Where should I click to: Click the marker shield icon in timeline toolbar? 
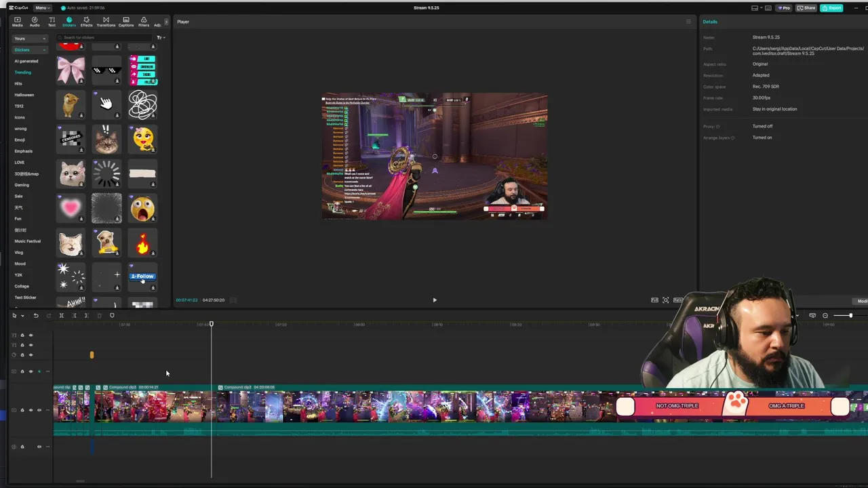112,315
